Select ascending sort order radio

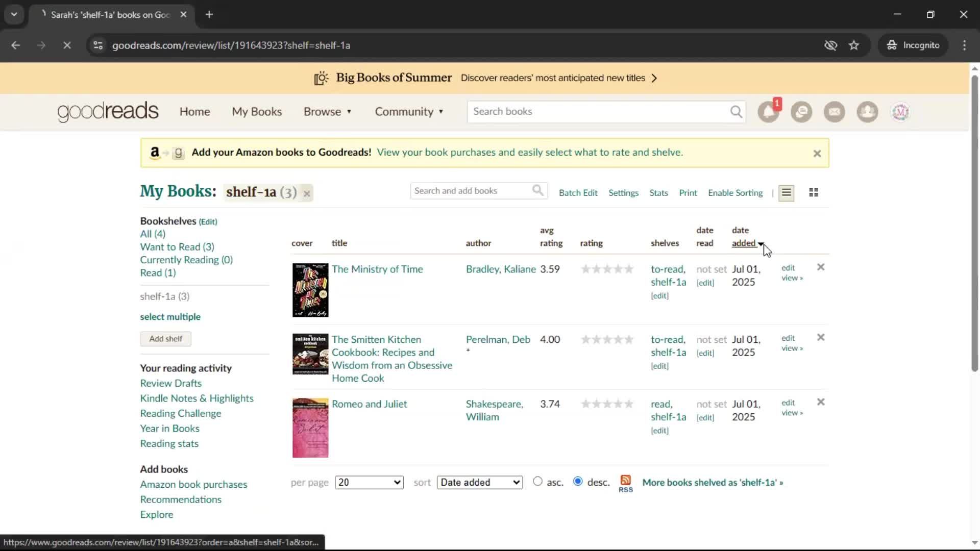[x=537, y=481]
